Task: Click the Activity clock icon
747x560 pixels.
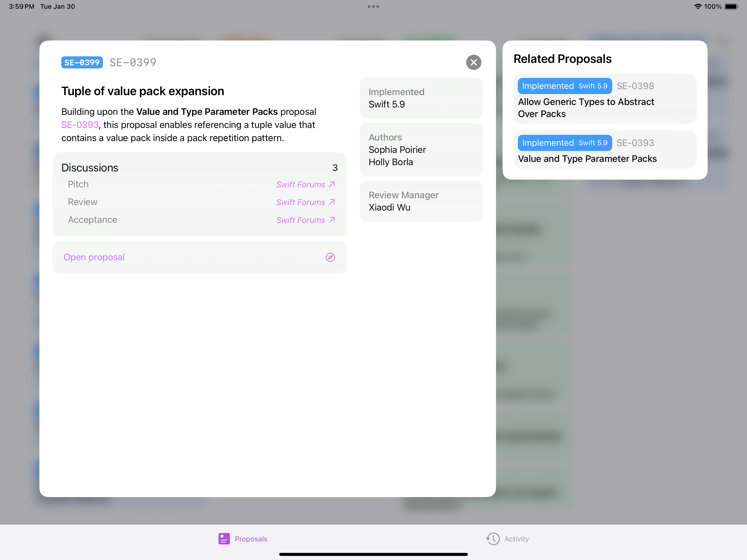Action: click(493, 539)
